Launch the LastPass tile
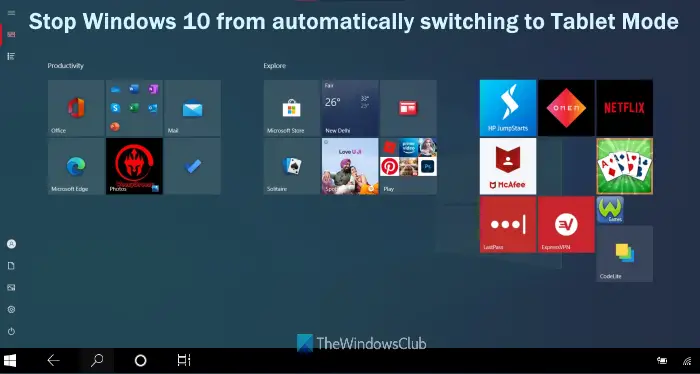 point(508,224)
